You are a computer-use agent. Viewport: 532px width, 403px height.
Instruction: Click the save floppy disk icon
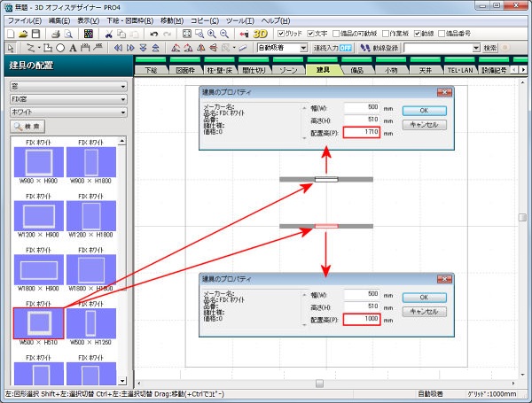tap(38, 33)
